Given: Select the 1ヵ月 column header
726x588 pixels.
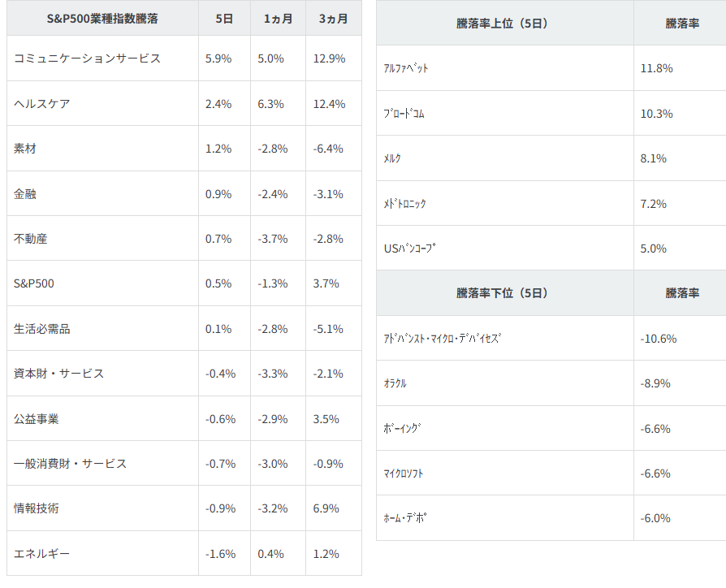Looking at the screenshot, I should pyautogui.click(x=278, y=19).
